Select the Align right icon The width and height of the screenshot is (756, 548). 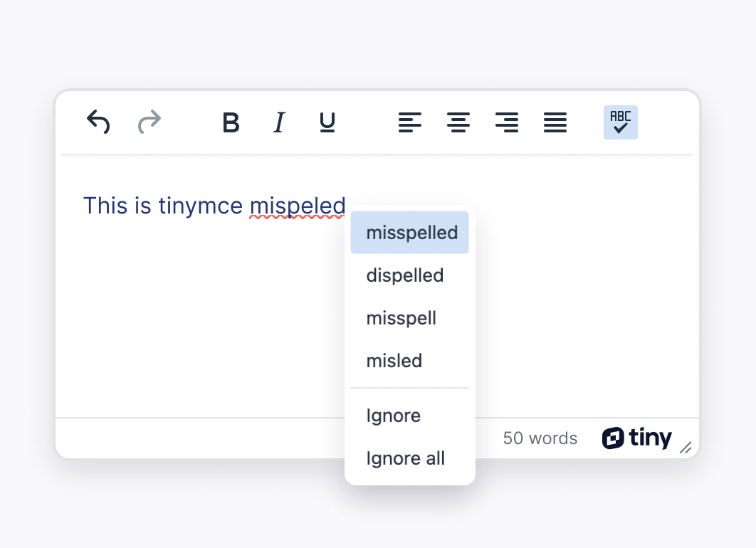(507, 122)
